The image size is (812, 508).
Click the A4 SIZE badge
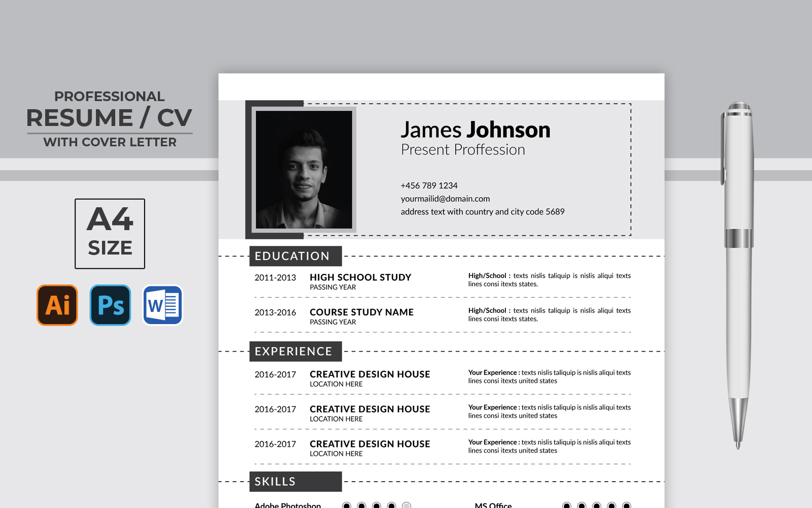(x=110, y=234)
